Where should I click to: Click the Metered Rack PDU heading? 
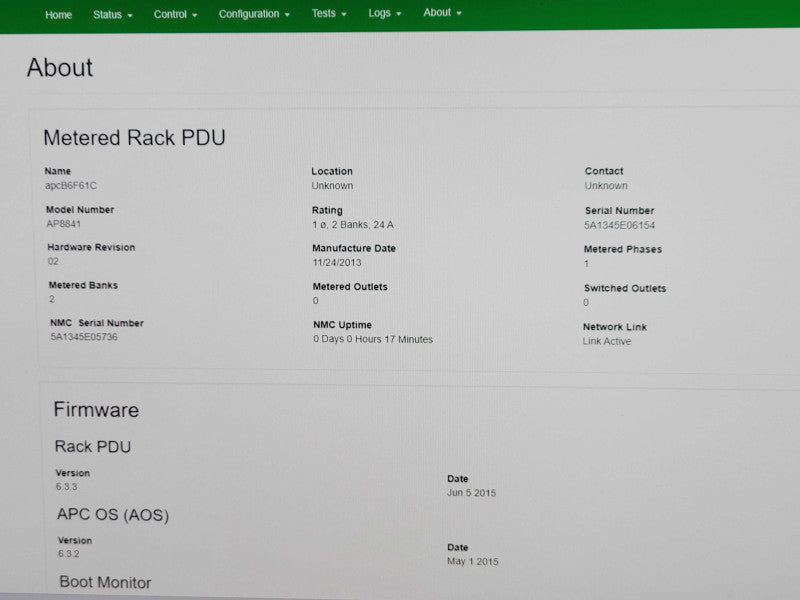point(134,138)
